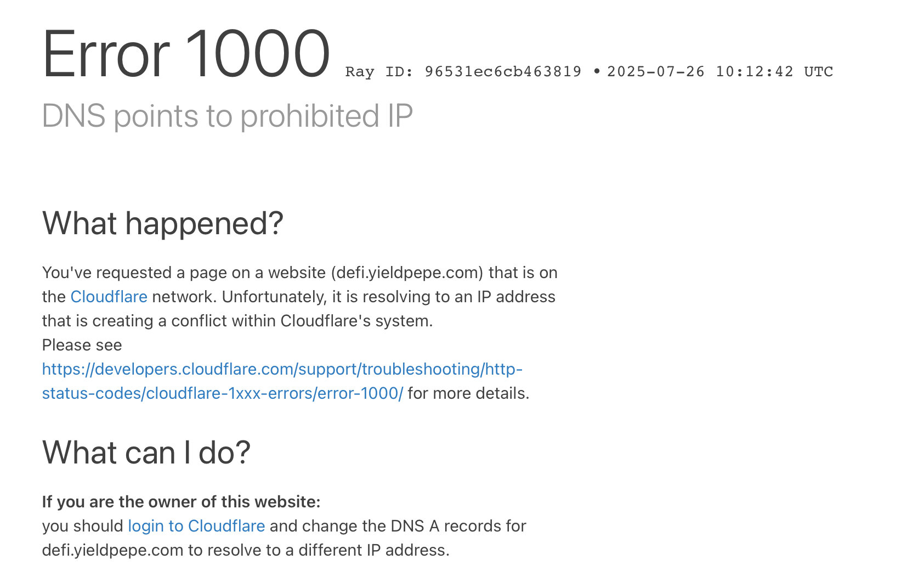Follow the "login to Cloudflare" link
This screenshot has height=588, width=901.
pyautogui.click(x=196, y=526)
